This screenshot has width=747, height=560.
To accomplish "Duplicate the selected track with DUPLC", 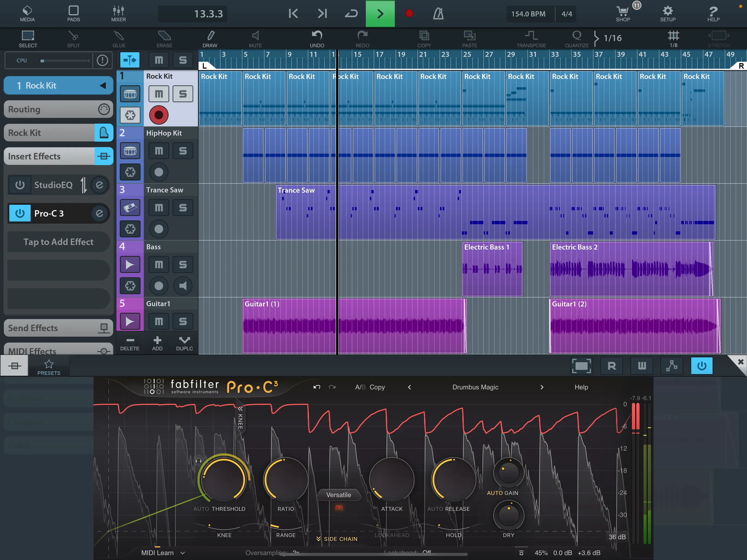I will (184, 343).
